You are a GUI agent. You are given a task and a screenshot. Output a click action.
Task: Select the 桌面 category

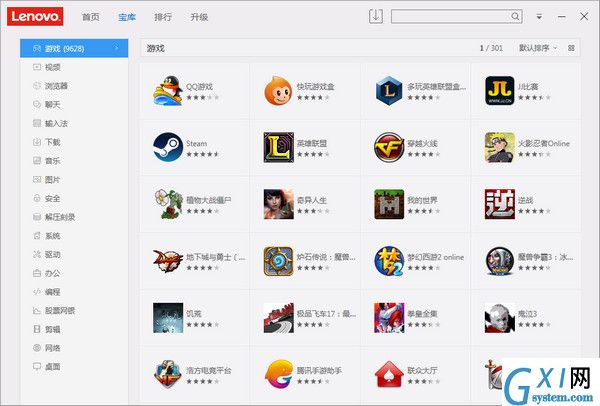pos(74,367)
